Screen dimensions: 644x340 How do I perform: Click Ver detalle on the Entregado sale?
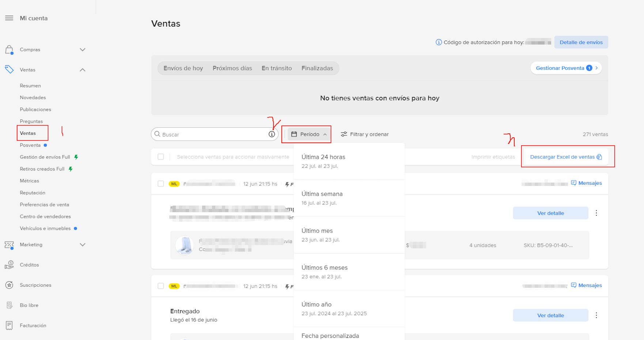(x=550, y=315)
